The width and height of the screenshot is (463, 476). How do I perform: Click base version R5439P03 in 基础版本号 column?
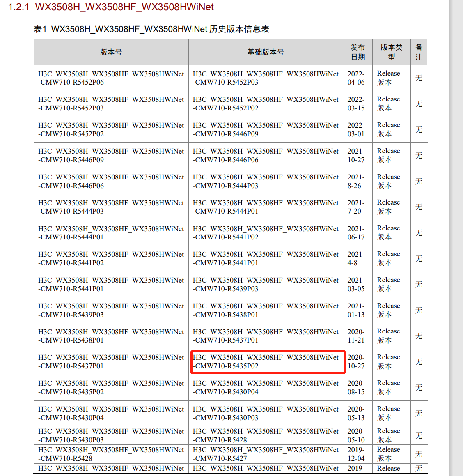click(x=266, y=285)
